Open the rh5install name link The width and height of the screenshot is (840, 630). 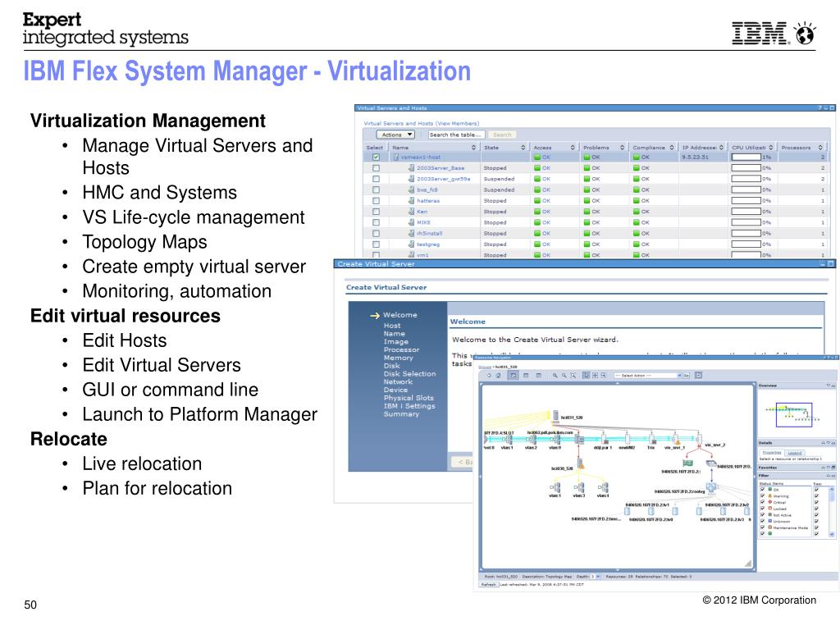(430, 234)
